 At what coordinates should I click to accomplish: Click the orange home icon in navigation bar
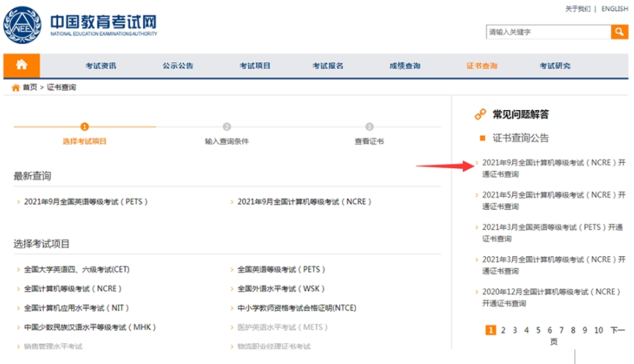[21, 65]
